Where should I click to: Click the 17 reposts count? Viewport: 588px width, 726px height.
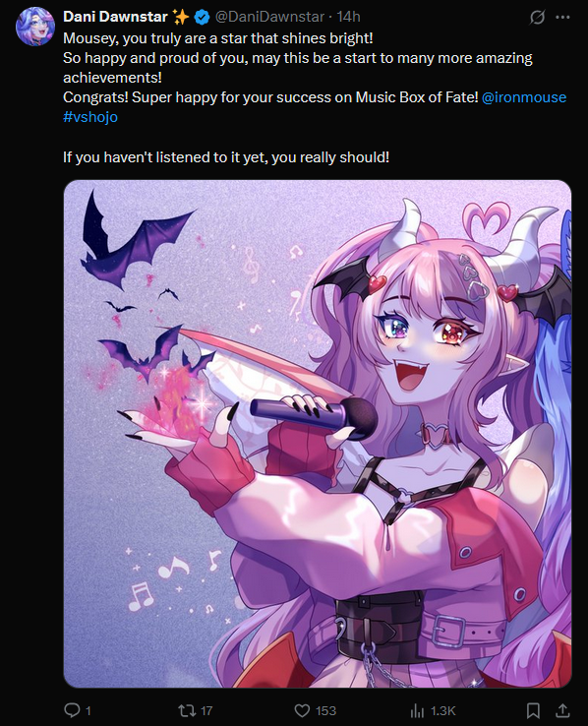[x=206, y=710]
